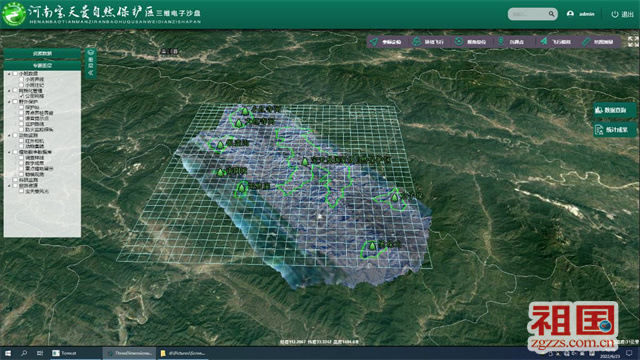This screenshot has height=360, width=640.
Task: Click the magnifier icon in the search box
Action: coord(551,14)
